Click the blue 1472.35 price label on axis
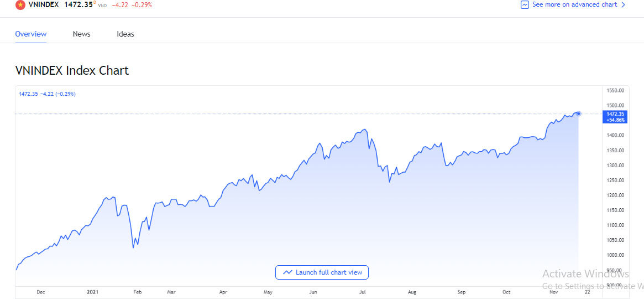 pyautogui.click(x=615, y=114)
